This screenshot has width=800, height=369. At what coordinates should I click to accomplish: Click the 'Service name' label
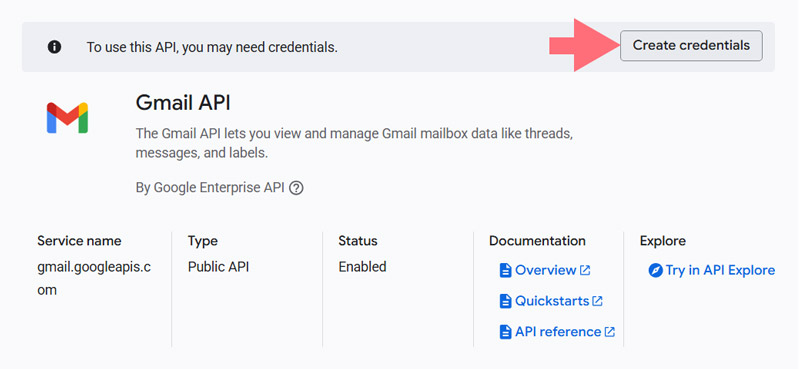pyautogui.click(x=79, y=241)
